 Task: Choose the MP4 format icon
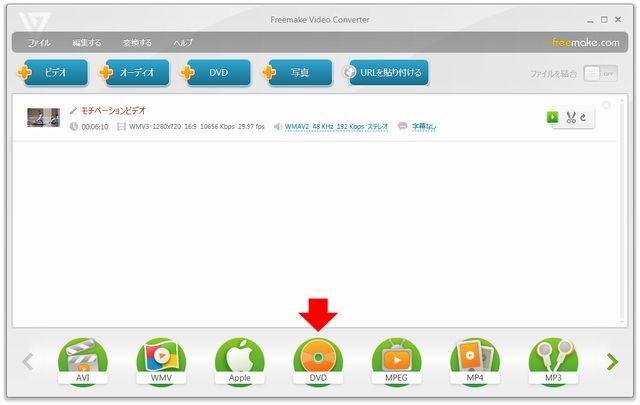[x=475, y=360]
